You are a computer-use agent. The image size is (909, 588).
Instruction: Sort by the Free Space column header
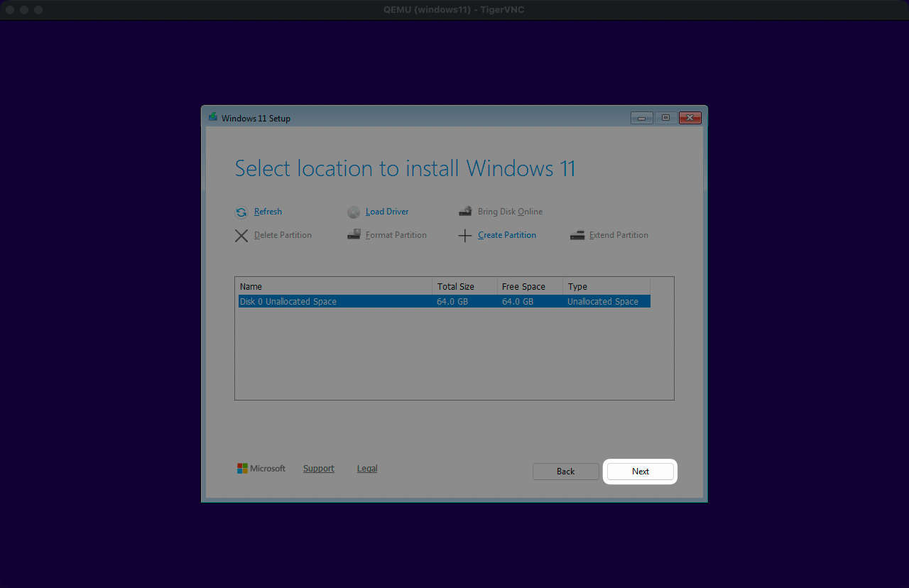529,287
